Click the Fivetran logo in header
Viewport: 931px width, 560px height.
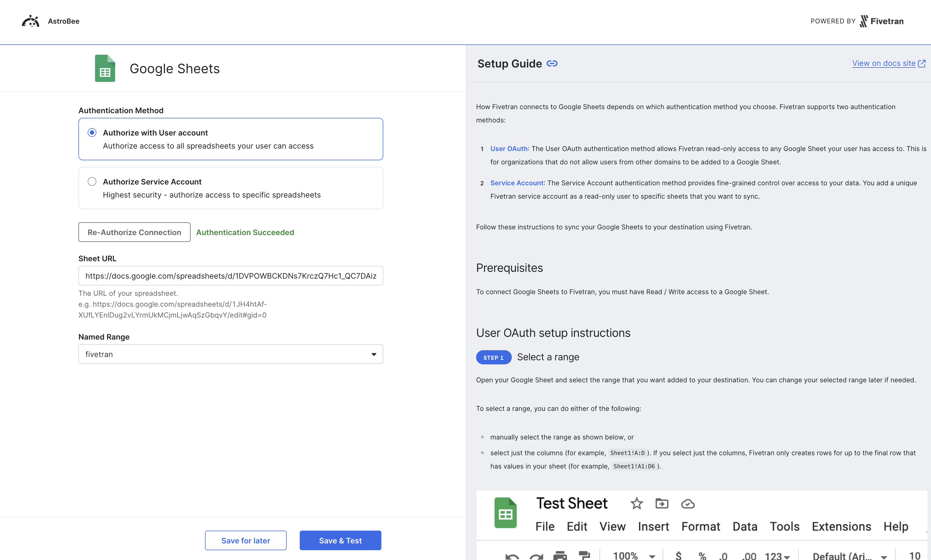point(881,21)
